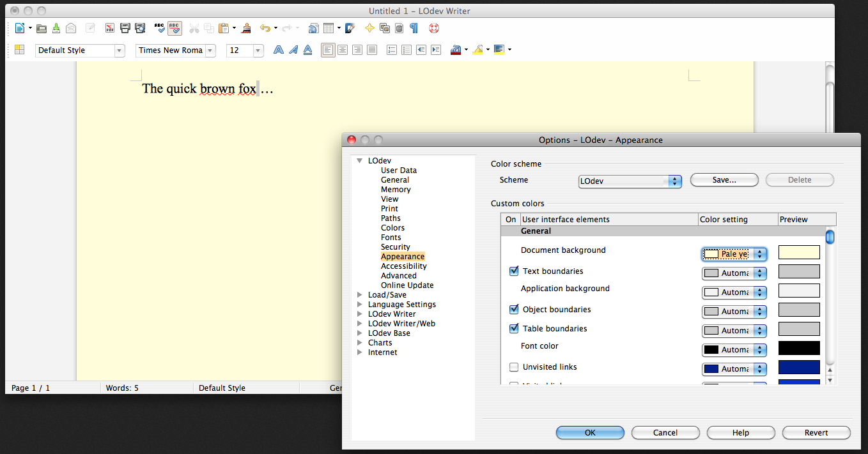This screenshot has width=868, height=454.
Task: Apply Bold formatting icon
Action: (279, 50)
